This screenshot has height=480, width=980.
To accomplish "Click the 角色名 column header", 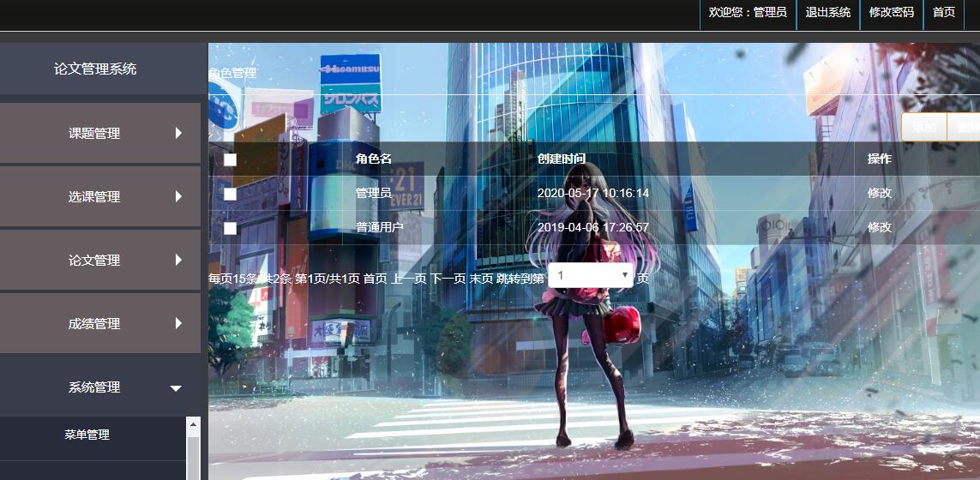I will pyautogui.click(x=374, y=159).
